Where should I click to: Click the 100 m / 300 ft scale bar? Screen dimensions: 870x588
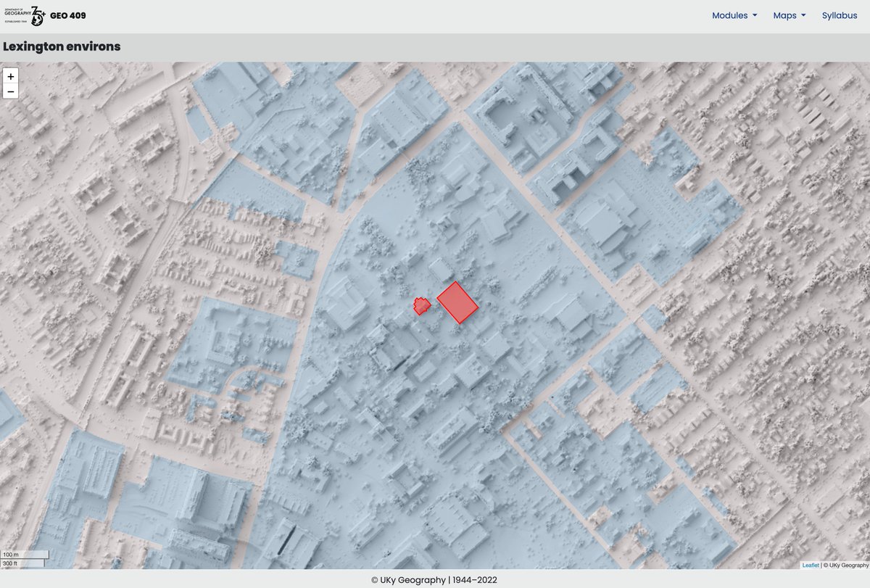[25, 559]
